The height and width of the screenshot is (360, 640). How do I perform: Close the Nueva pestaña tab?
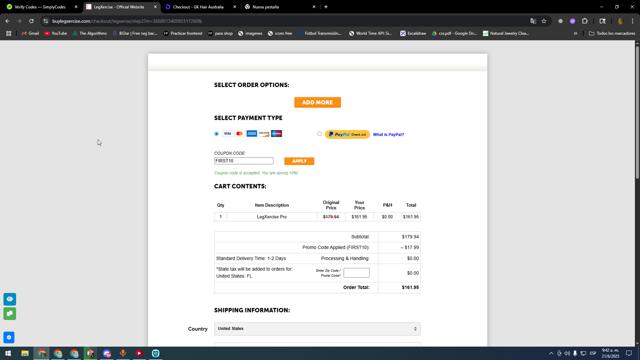pyautogui.click(x=314, y=7)
